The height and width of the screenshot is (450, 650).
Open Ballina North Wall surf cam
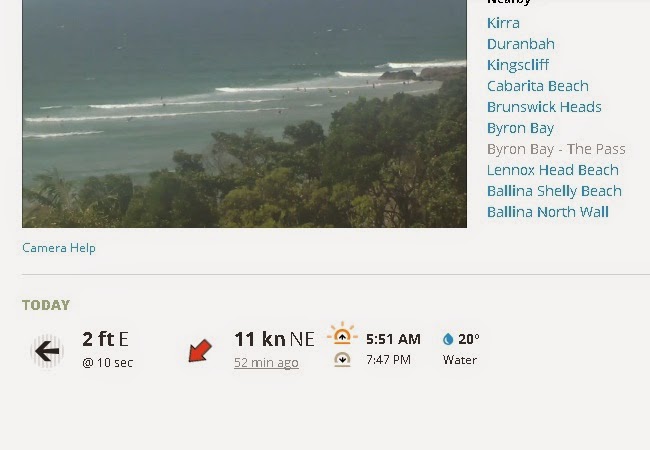pos(548,212)
